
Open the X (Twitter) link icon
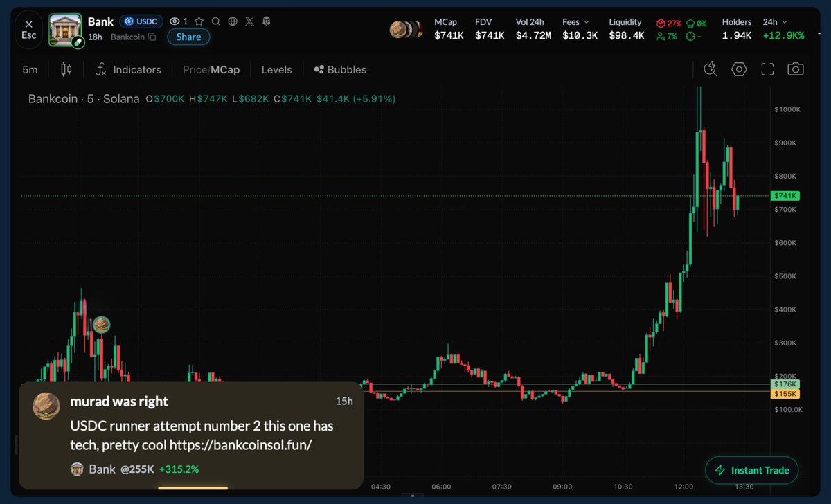(x=250, y=21)
